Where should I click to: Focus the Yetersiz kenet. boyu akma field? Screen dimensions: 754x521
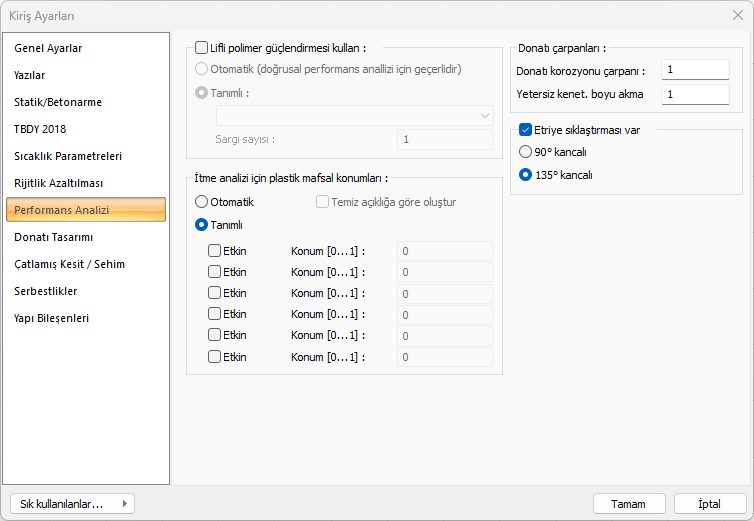pyautogui.click(x=695, y=94)
